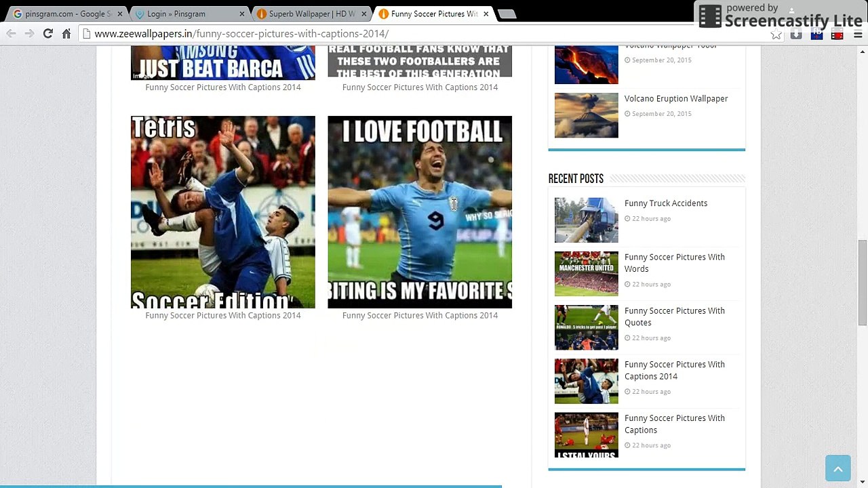Image resolution: width=868 pixels, height=488 pixels.
Task: Click the scrollbar down arrow
Action: [x=863, y=482]
